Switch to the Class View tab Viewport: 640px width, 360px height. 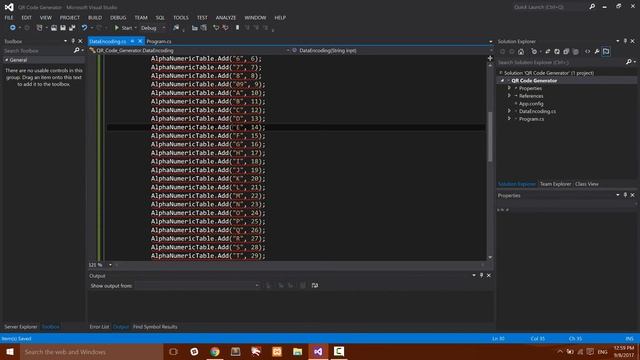pyautogui.click(x=587, y=184)
